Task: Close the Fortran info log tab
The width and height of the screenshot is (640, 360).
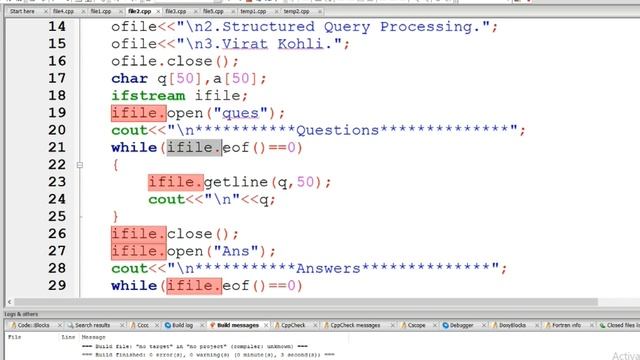Action: pos(591,325)
